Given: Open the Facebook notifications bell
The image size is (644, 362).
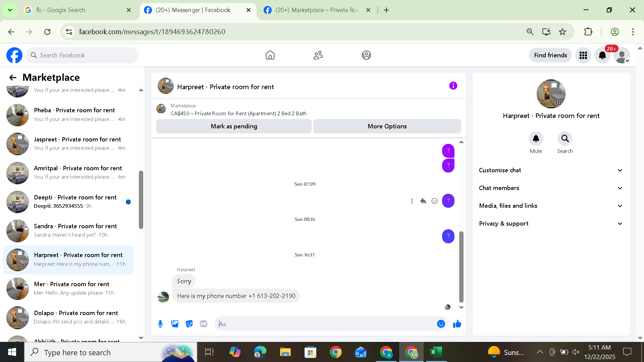Looking at the screenshot, I should [x=602, y=55].
